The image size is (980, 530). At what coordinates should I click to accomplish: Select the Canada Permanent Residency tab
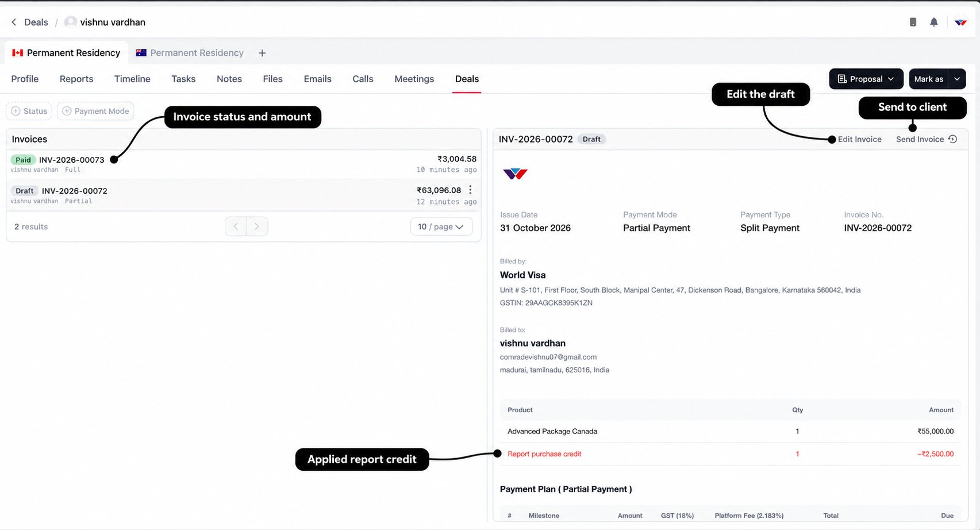tap(66, 53)
